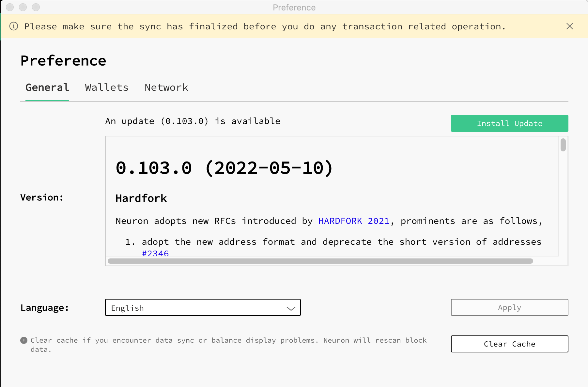
Task: Minimize the Preference window
Action: coord(23,7)
